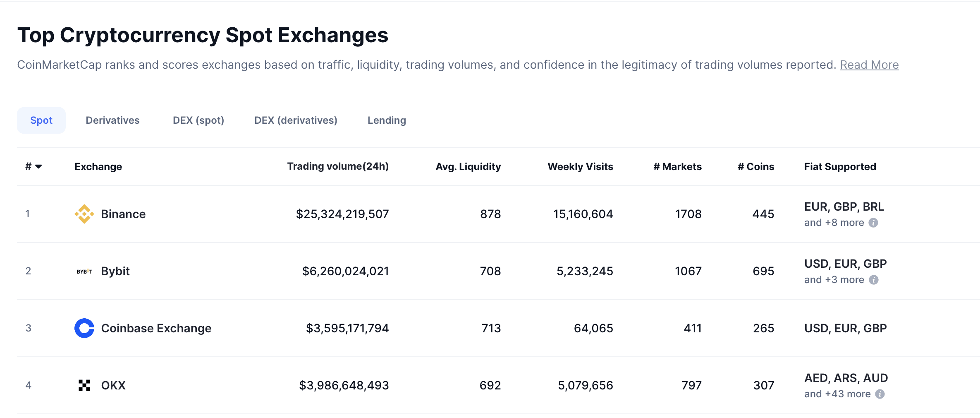980x418 pixels.
Task: Sort by # Coins column header
Action: (756, 166)
